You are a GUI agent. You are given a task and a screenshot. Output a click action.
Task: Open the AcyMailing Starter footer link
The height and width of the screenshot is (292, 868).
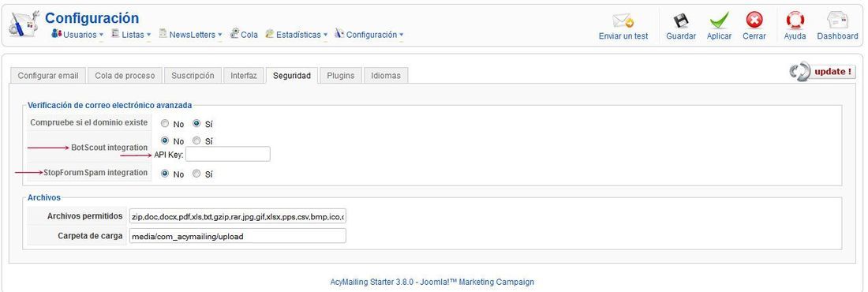coord(432,282)
